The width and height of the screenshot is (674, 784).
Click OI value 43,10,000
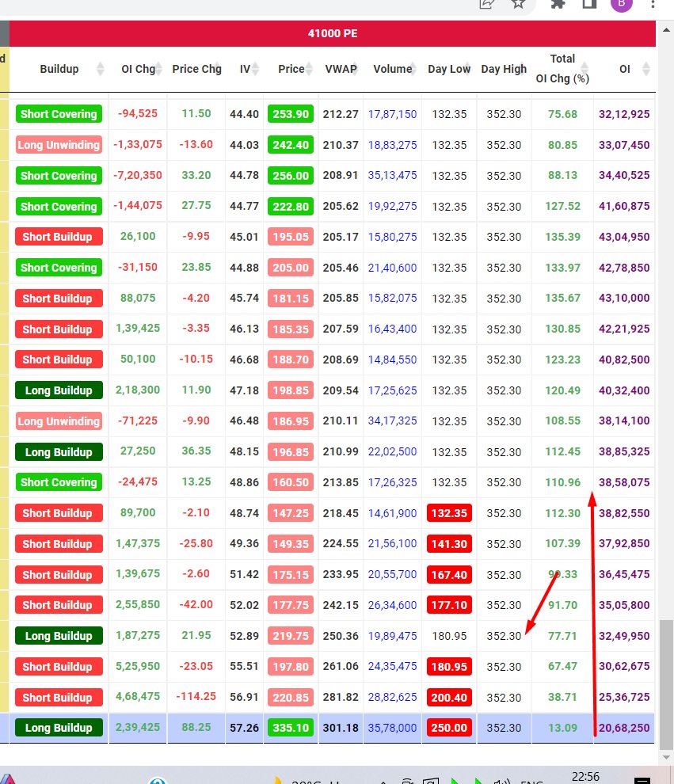(624, 298)
